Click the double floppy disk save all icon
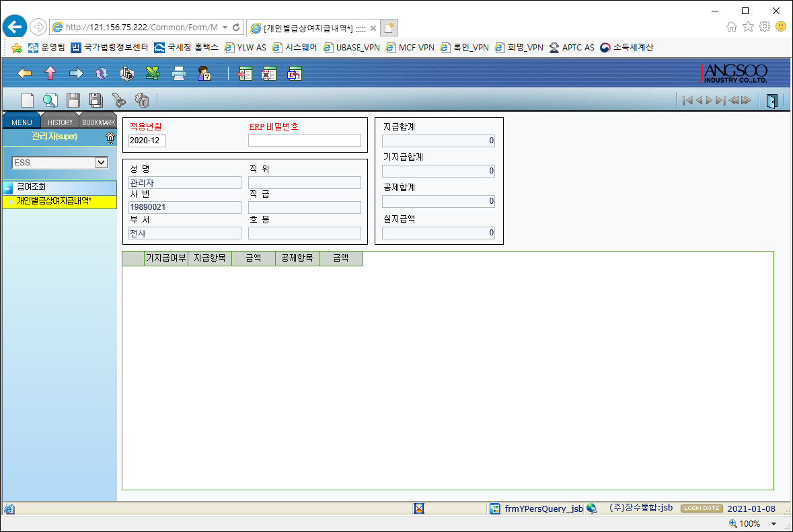Viewport: 793px width, 532px height. [x=96, y=100]
